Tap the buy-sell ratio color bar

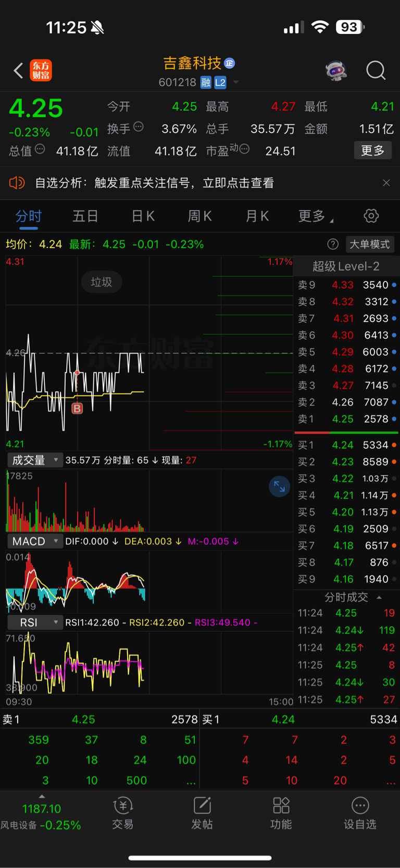coord(346,433)
